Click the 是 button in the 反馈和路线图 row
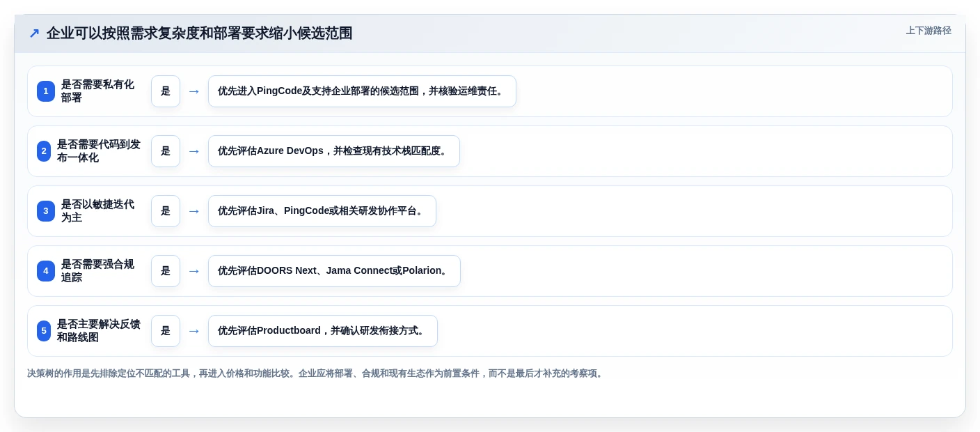The height and width of the screenshot is (432, 980). click(x=166, y=331)
